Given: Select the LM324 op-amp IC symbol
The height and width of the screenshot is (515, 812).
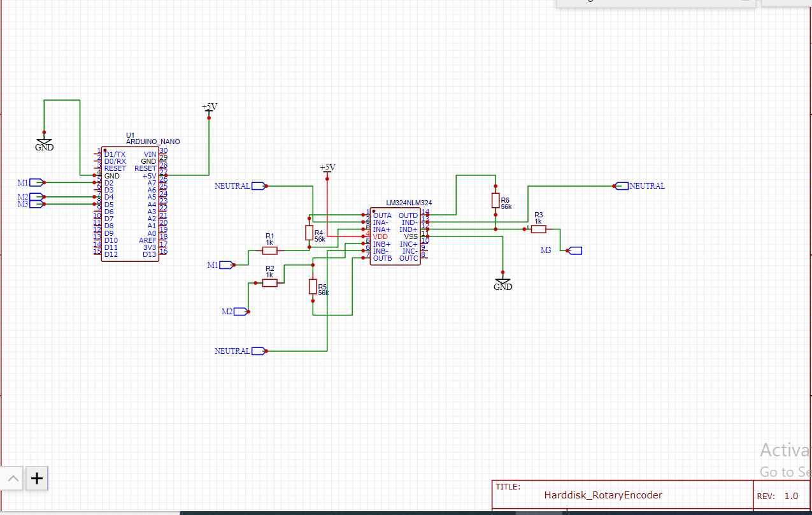Looking at the screenshot, I should [395, 236].
